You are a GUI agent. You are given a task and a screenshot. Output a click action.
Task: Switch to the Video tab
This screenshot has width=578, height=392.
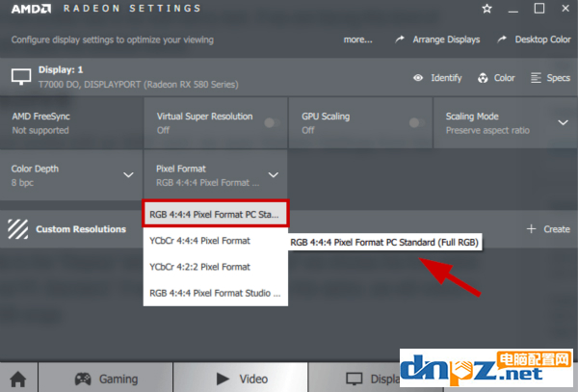[x=241, y=378]
